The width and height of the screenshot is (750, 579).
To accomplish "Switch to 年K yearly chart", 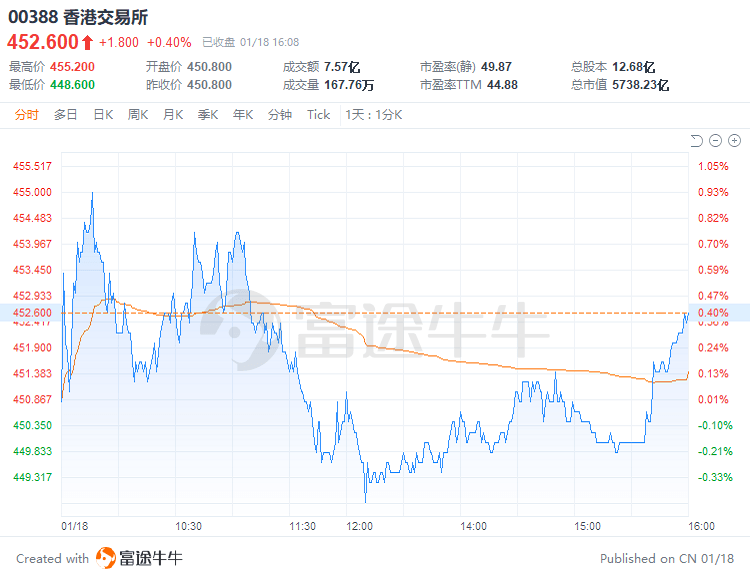I will (243, 115).
